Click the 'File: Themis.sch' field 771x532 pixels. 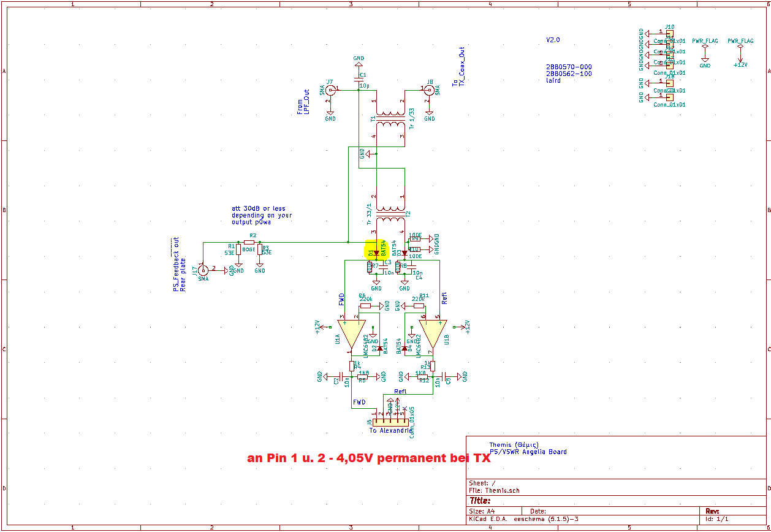click(x=494, y=490)
